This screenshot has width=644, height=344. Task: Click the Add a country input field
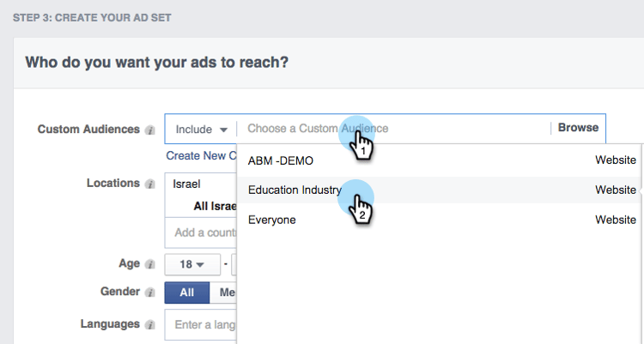(x=201, y=232)
